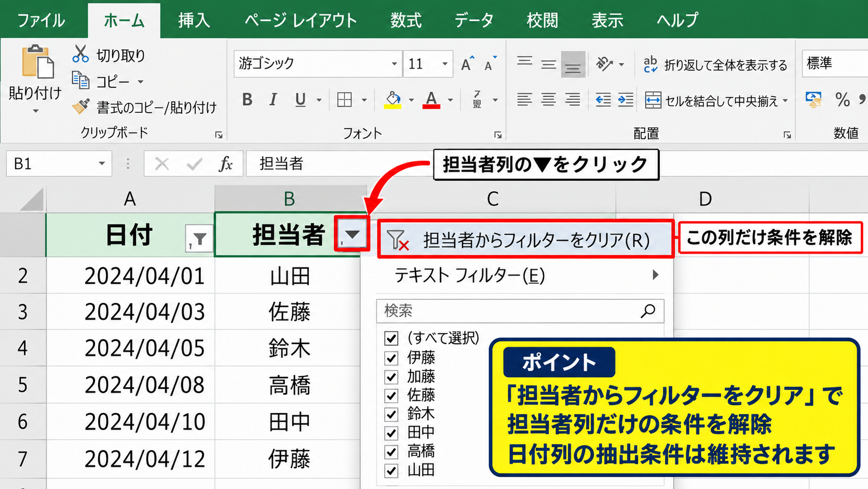Open the font size 11 dropdown

pos(445,64)
